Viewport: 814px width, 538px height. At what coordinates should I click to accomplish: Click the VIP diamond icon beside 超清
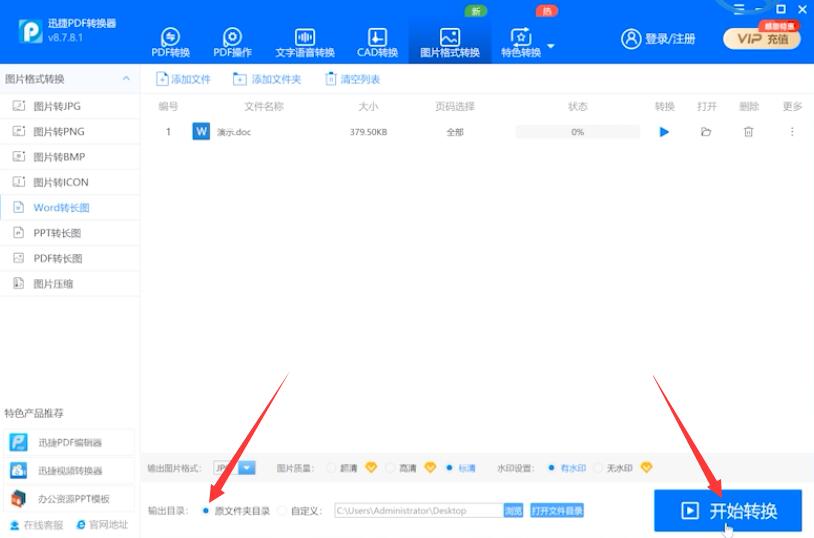371,467
